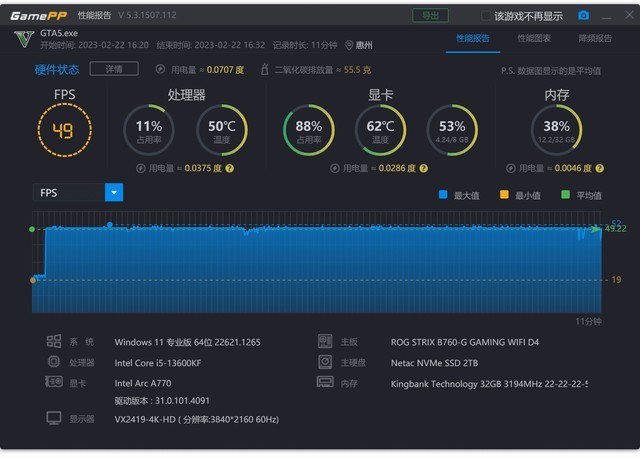
Task: Click the hard disk icon beside 主硬盘
Action: [325, 362]
